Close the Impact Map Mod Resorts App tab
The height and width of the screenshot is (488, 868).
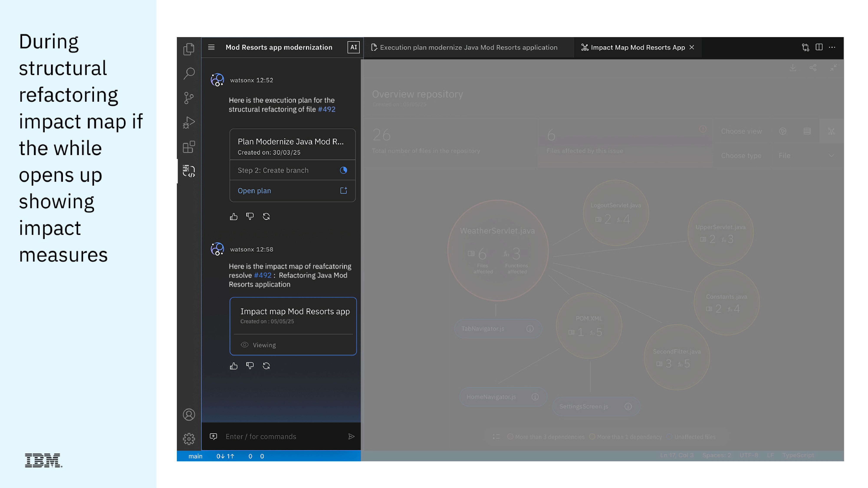[x=692, y=47]
